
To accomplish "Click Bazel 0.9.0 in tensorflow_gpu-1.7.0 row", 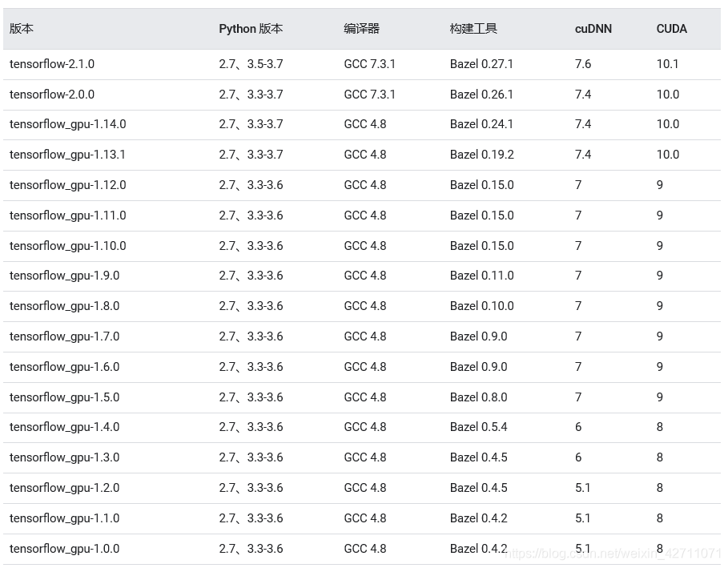I will click(479, 336).
